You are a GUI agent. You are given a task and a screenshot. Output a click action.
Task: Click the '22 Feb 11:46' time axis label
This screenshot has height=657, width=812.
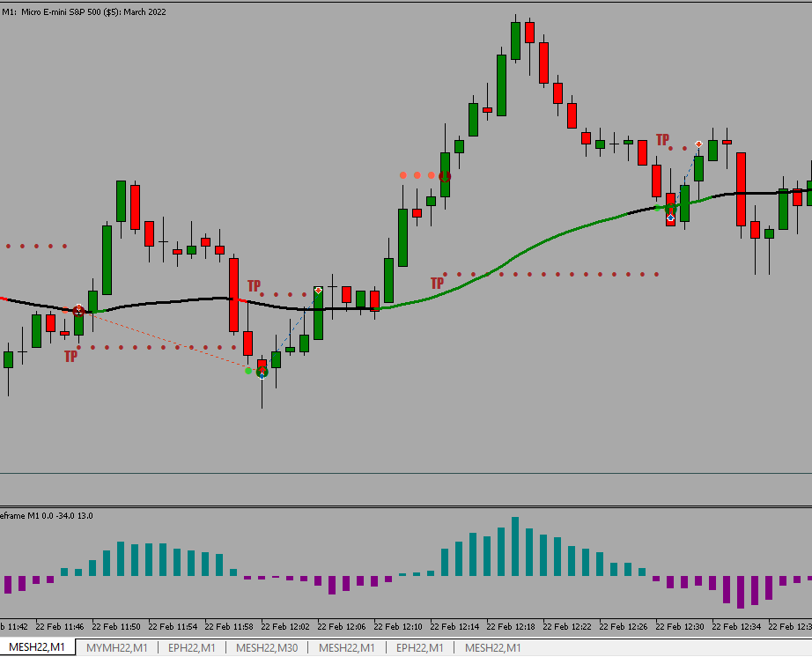[60, 626]
